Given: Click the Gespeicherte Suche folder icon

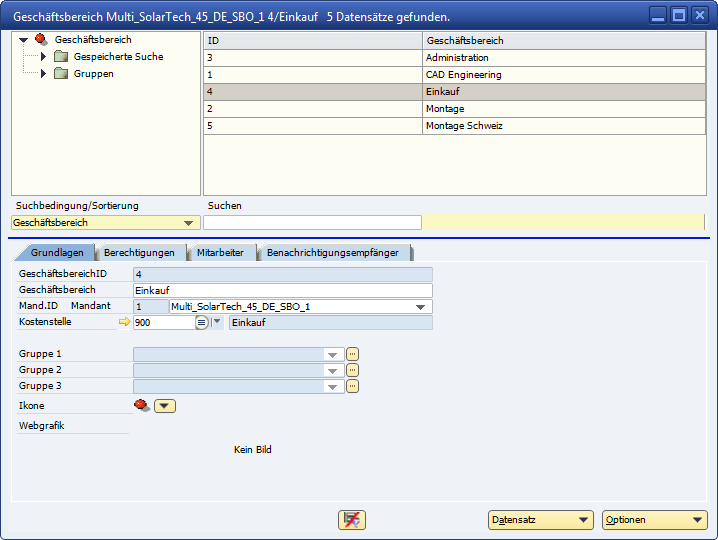Looking at the screenshot, I should tap(62, 57).
